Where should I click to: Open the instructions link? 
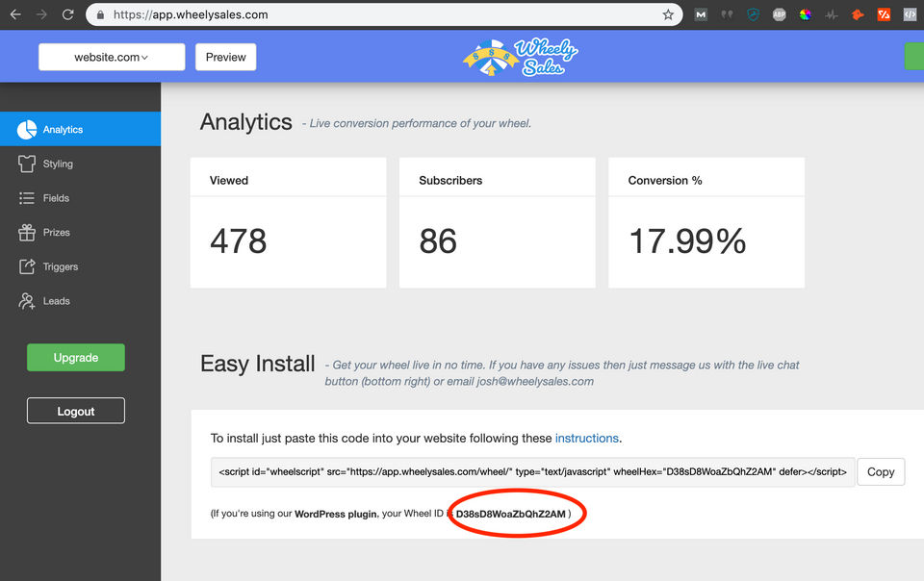point(587,439)
